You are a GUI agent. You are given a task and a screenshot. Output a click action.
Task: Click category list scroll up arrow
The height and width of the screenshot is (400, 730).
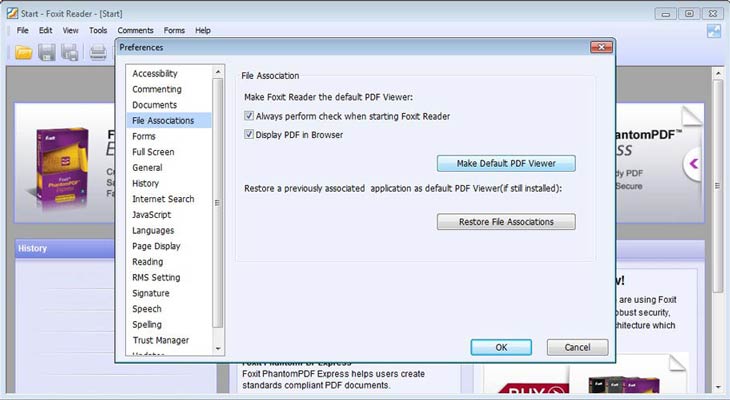pos(218,71)
